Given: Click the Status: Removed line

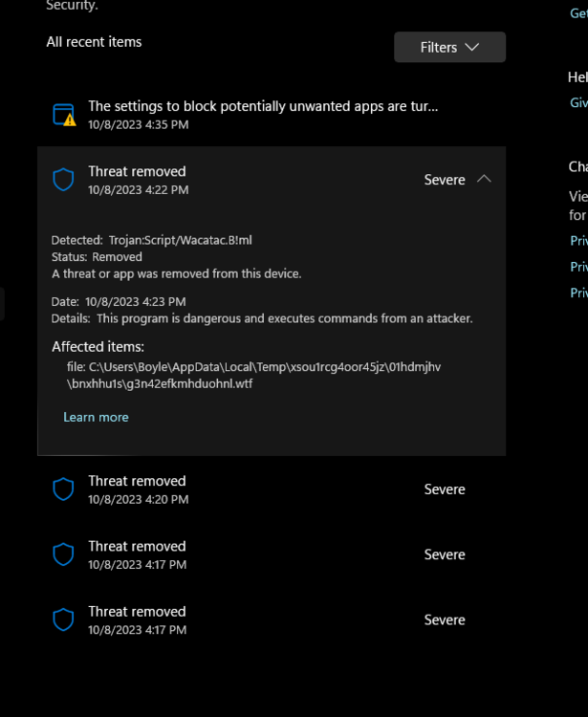Looking at the screenshot, I should 97,257.
